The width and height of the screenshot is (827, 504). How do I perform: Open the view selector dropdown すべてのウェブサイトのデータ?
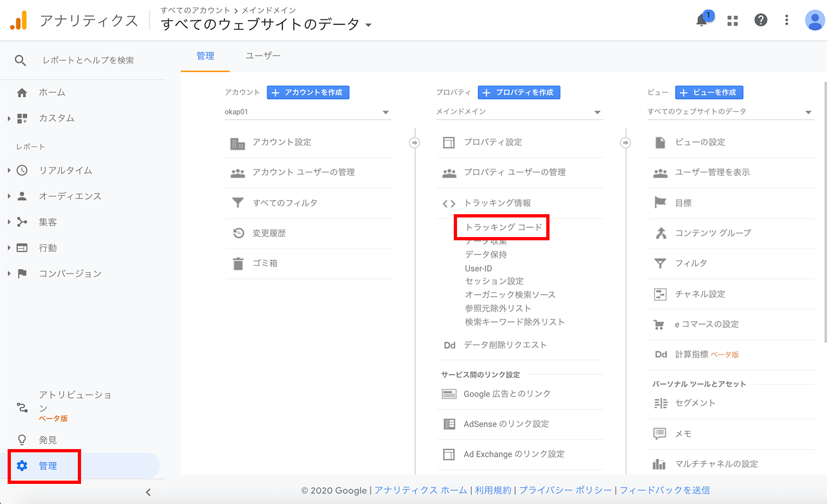(731, 112)
